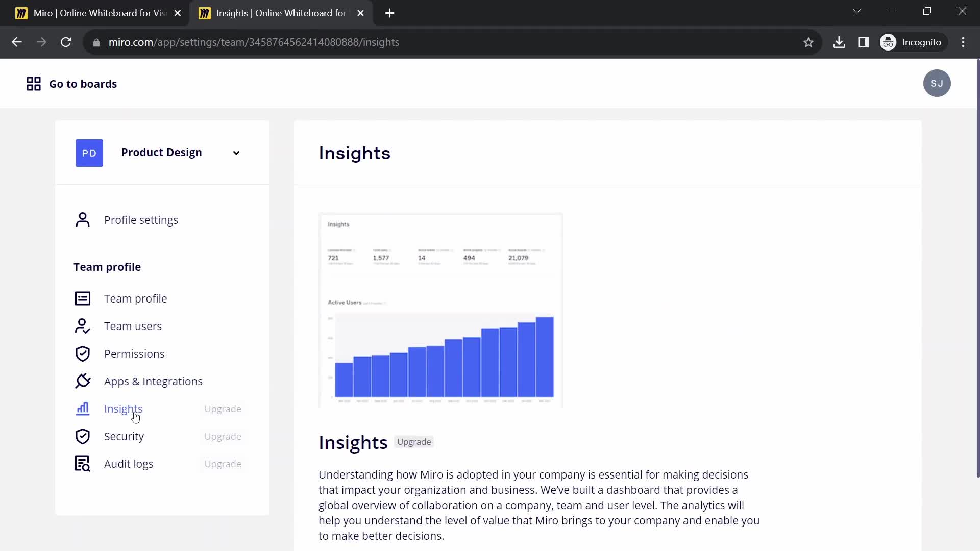
Task: Click Upgrade next to Security setting
Action: coord(223,436)
